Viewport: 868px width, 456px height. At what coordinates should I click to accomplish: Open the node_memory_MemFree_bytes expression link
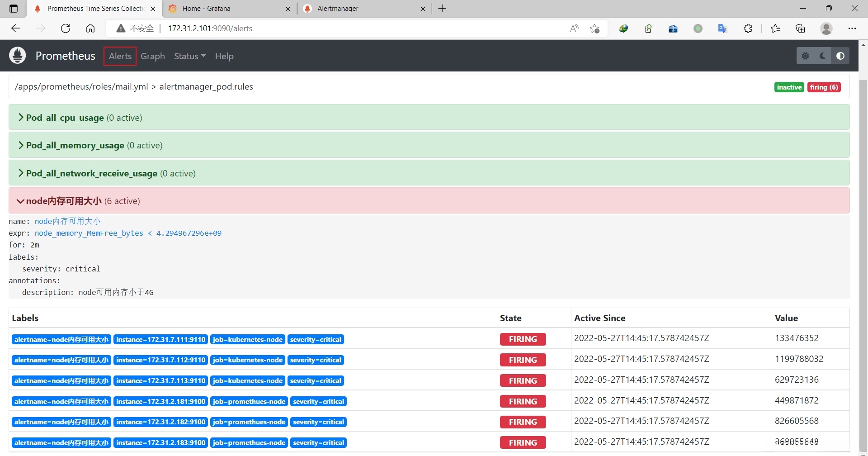pos(128,233)
